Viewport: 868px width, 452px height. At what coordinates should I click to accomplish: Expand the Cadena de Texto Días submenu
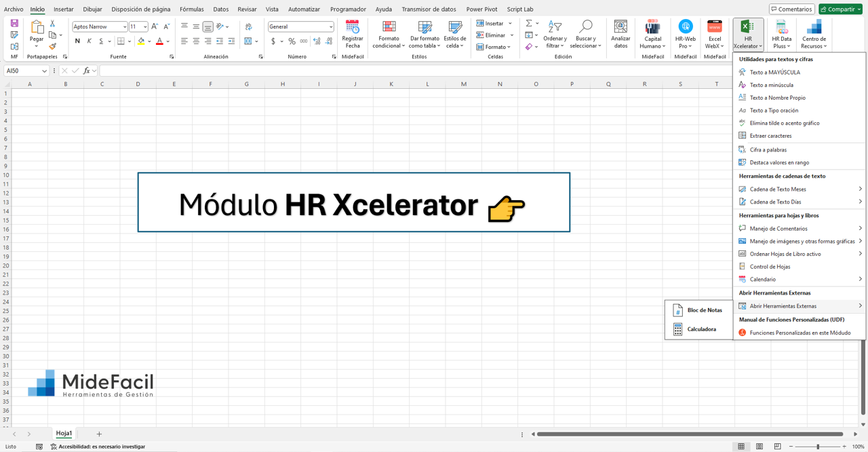coord(861,202)
